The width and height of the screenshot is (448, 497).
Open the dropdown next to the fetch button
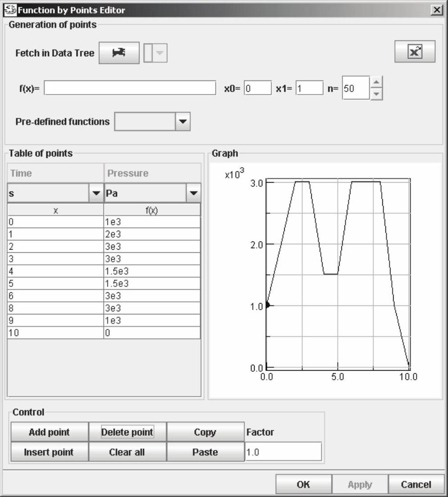point(160,54)
